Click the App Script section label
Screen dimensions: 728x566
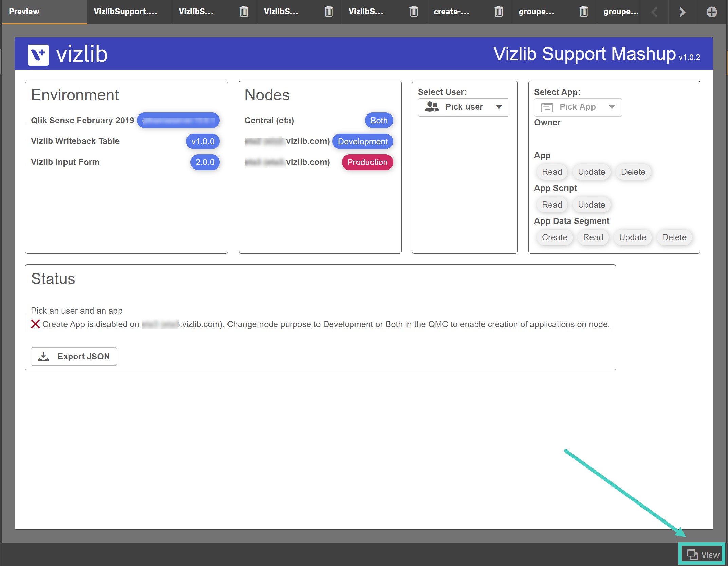556,188
